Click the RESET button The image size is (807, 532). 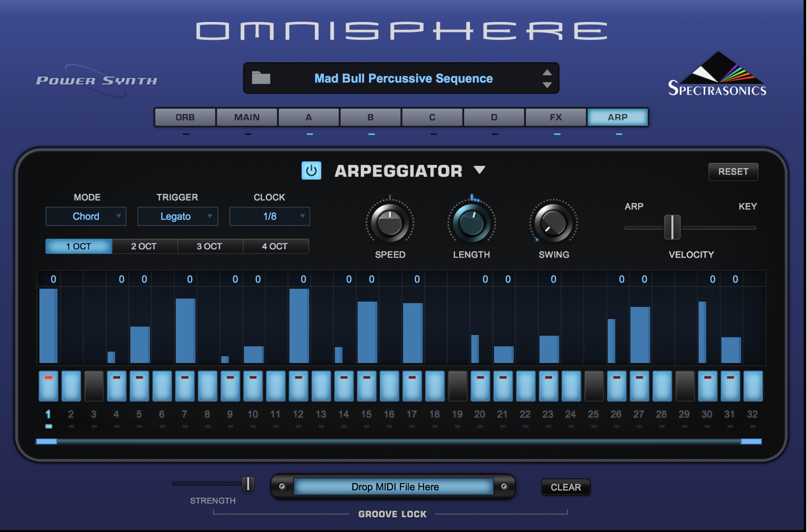[x=733, y=172]
